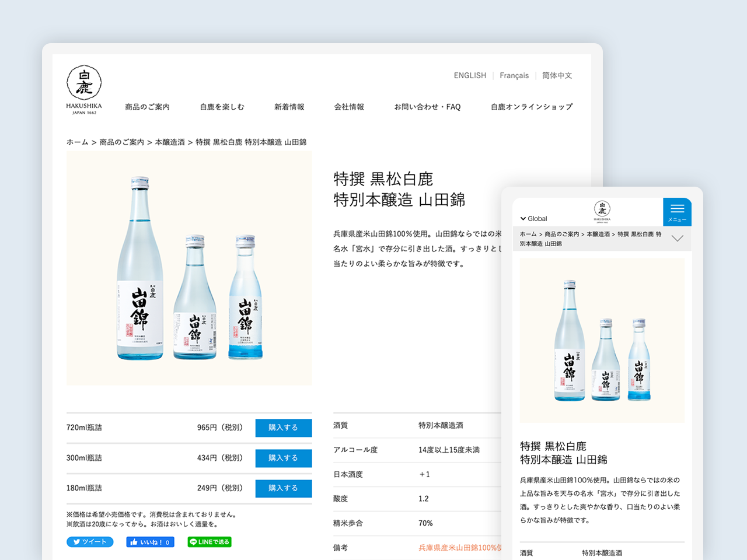Click the 249円(税別) price text
This screenshot has height=560, width=747.
point(220,488)
